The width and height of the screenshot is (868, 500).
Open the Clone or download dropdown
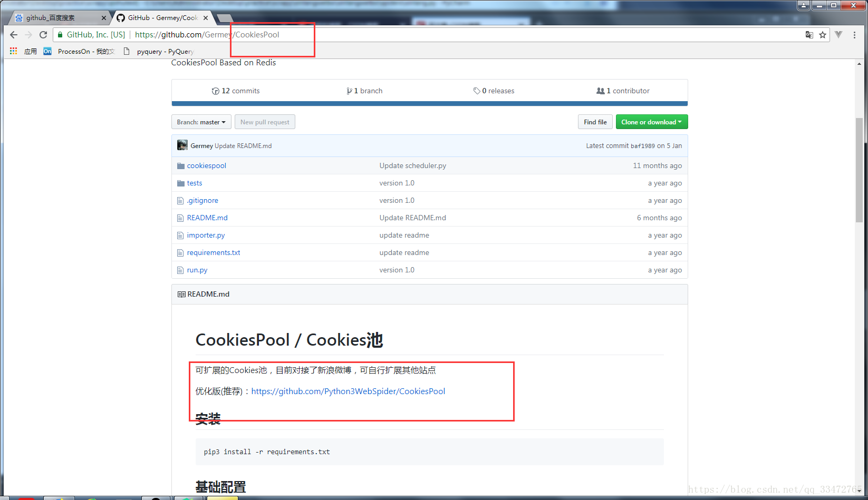(652, 122)
